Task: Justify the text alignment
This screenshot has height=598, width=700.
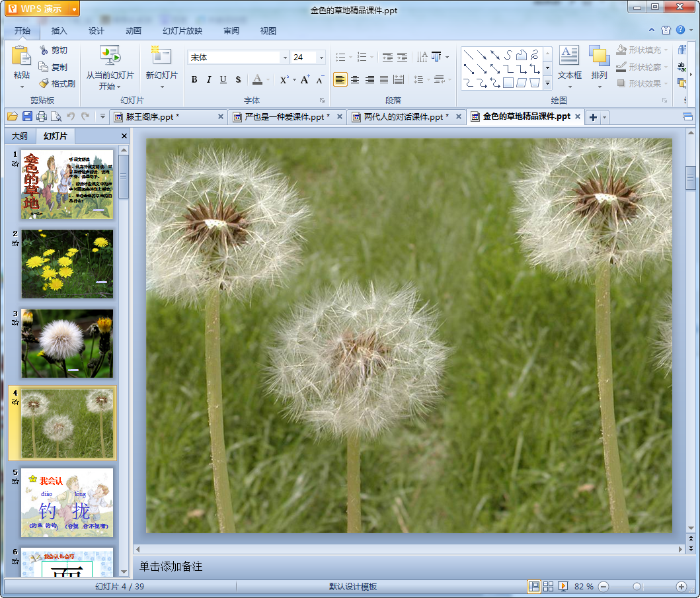Action: coord(384,80)
